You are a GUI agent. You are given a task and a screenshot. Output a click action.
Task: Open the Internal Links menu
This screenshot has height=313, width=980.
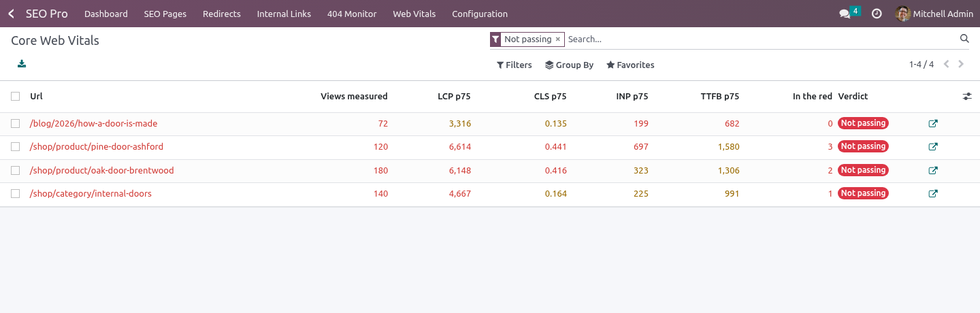click(x=284, y=14)
